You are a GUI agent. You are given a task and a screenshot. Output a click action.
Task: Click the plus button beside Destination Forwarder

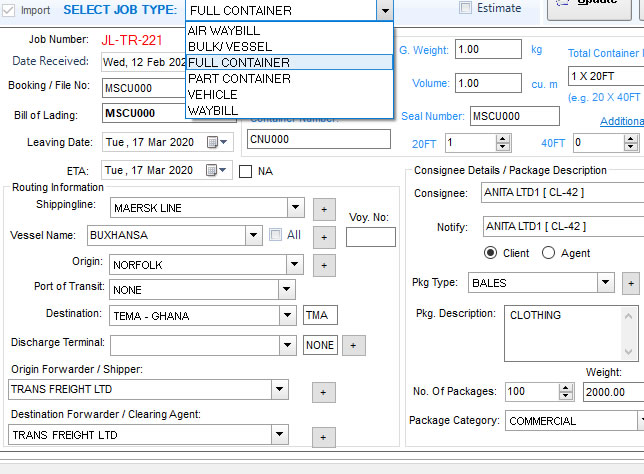click(x=323, y=437)
